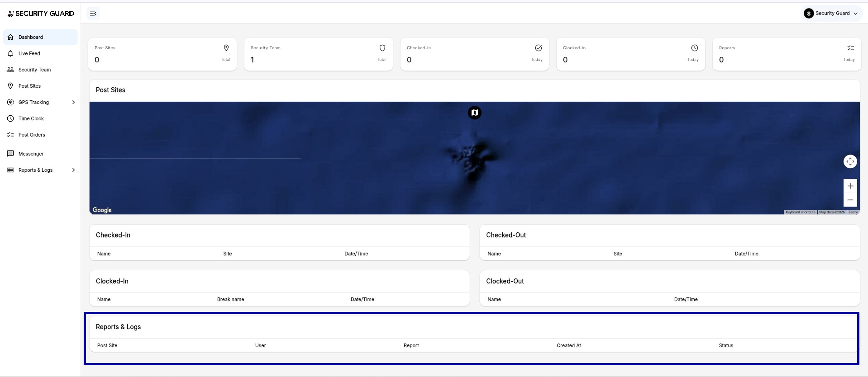Click the Google logo on the map

point(102,210)
